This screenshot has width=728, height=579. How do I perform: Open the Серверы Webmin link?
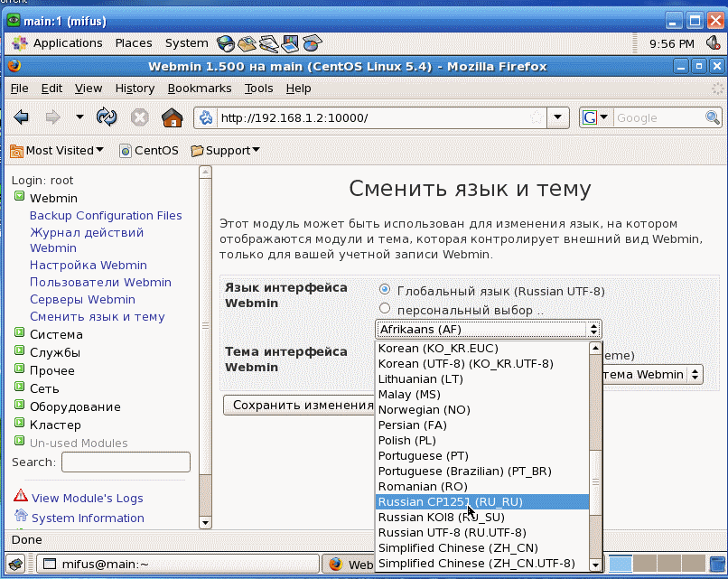82,300
